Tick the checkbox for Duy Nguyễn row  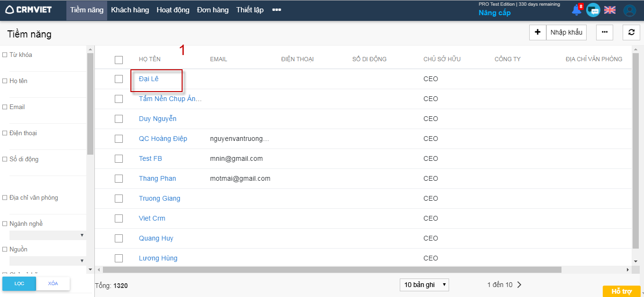point(119,119)
